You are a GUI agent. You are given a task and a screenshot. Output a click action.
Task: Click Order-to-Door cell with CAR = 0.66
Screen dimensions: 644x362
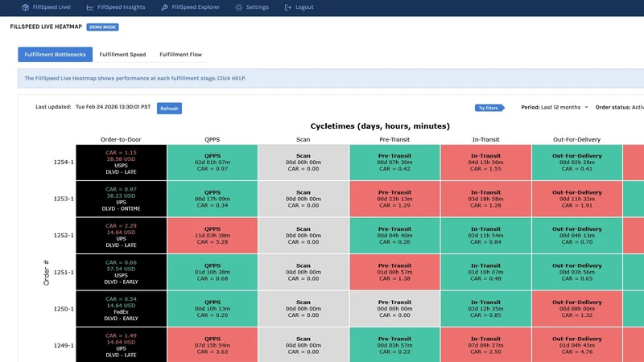coord(122,272)
